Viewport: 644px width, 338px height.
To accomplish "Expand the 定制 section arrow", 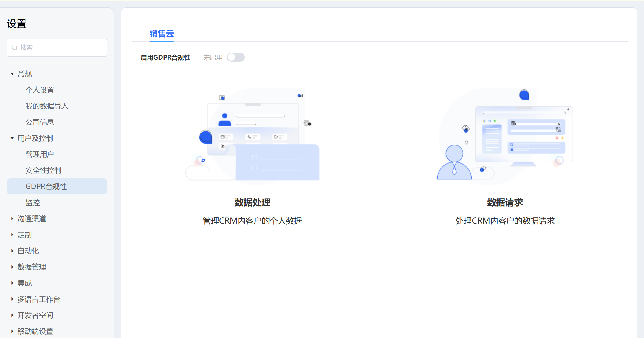I will pyautogui.click(x=12, y=235).
